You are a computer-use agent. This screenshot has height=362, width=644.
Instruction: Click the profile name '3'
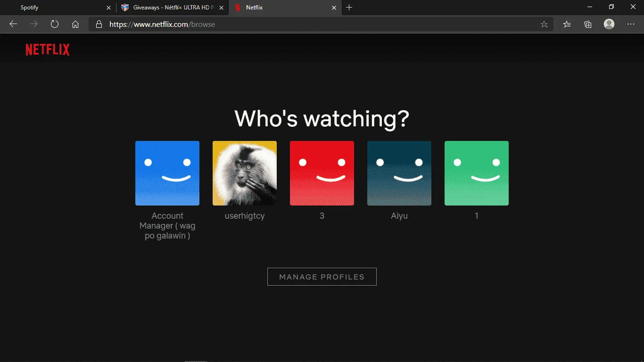pyautogui.click(x=322, y=216)
